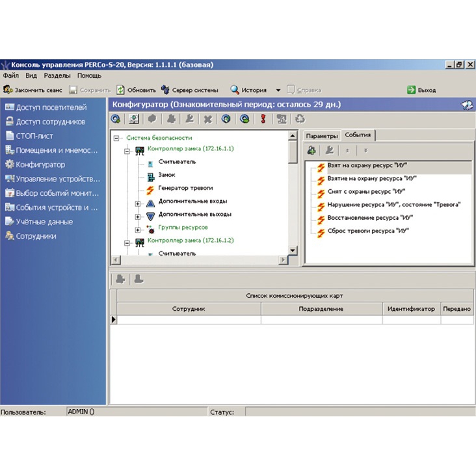The width and height of the screenshot is (476, 476).
Task: Expand the Группы ресурсов tree node
Action: point(137,230)
